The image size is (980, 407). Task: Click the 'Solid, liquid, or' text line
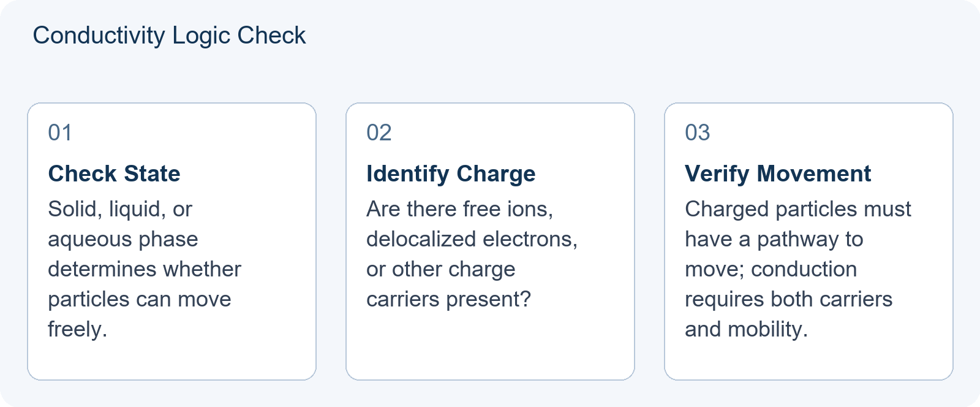pos(120,209)
